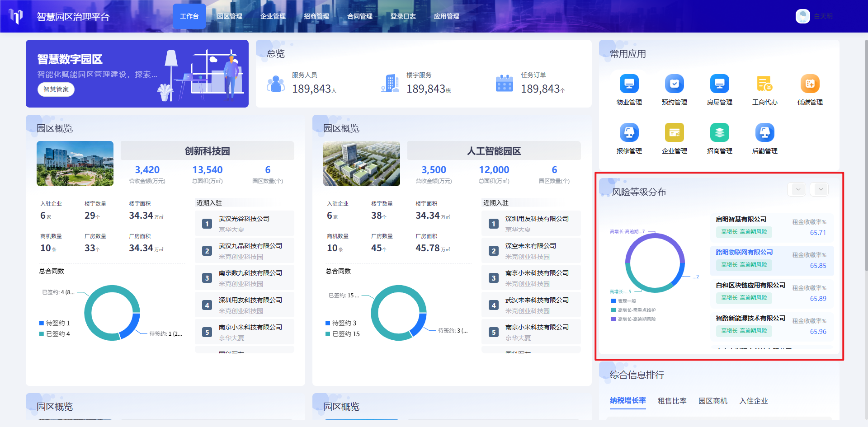Viewport: 868px width, 427px height.
Task: Click the 人工智能园区 aerial photo thumbnail
Action: pos(361,164)
